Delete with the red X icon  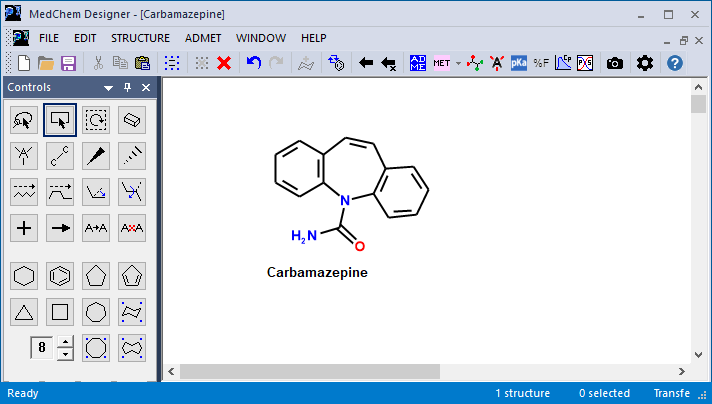click(224, 63)
